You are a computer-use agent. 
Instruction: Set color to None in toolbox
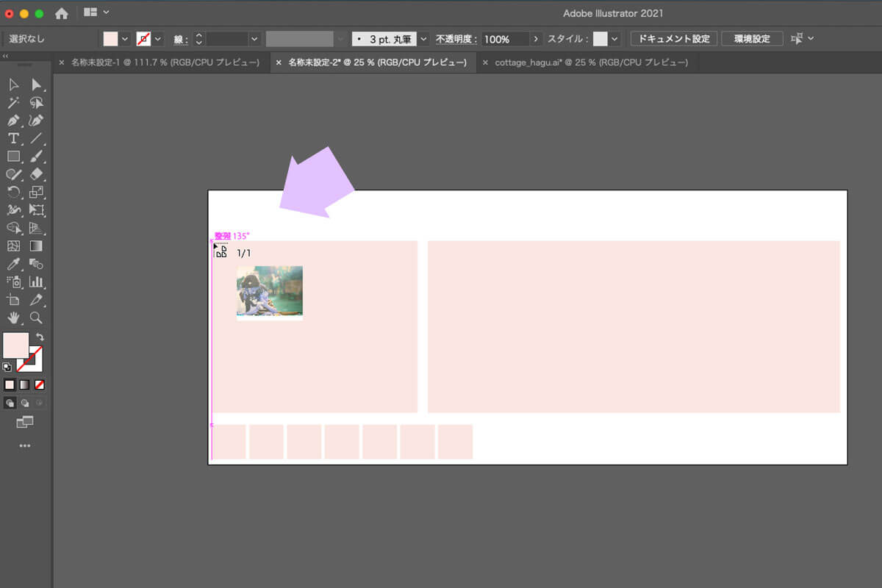(40, 384)
